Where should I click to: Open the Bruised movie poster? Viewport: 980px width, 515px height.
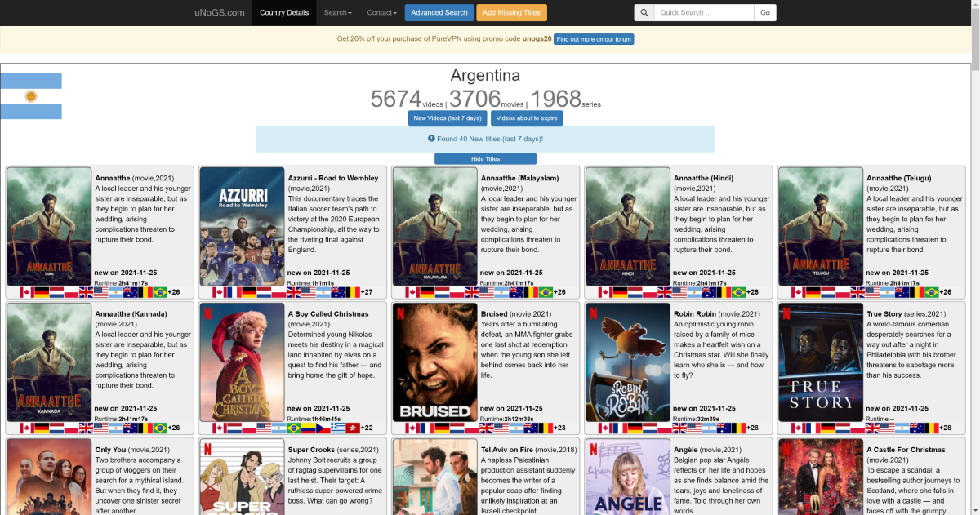[x=434, y=362]
